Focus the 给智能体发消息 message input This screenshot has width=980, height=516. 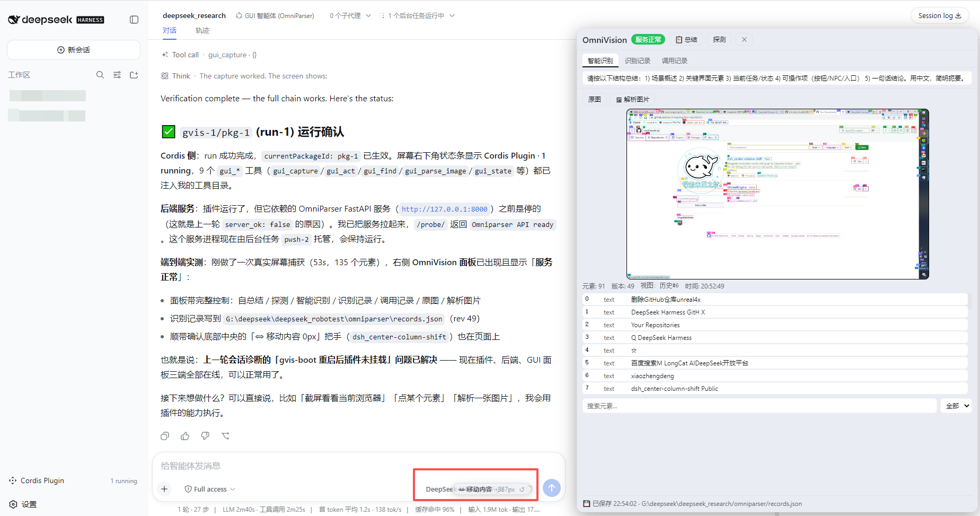click(x=358, y=466)
